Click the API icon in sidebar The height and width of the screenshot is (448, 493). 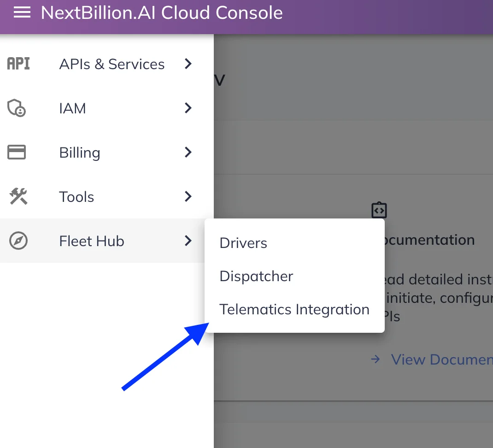click(18, 64)
